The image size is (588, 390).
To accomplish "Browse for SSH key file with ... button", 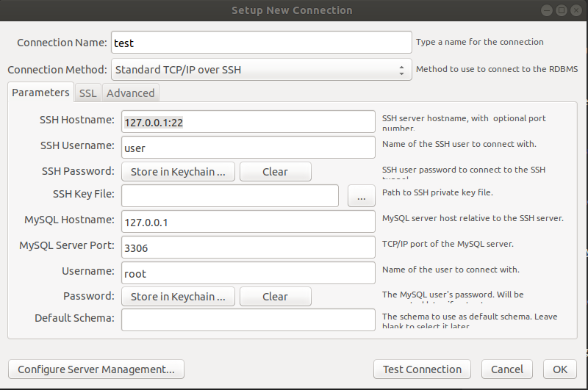I will (x=361, y=197).
